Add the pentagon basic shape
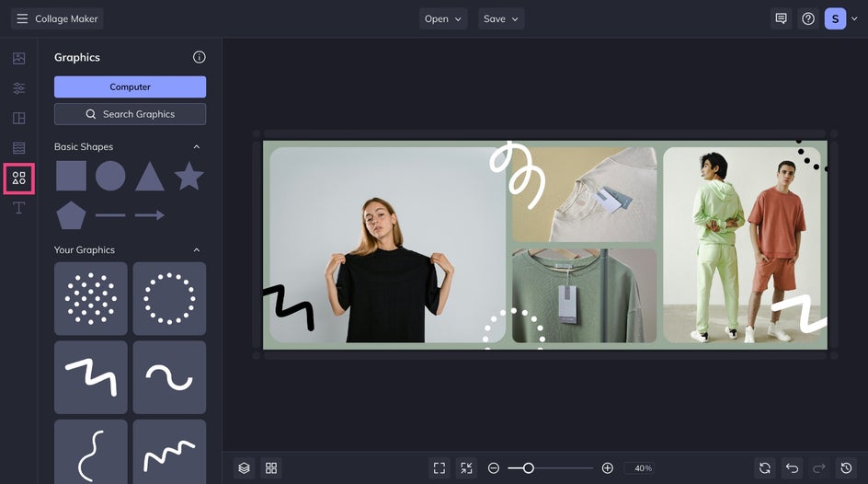Screen dimensions: 868x484 coord(71,215)
